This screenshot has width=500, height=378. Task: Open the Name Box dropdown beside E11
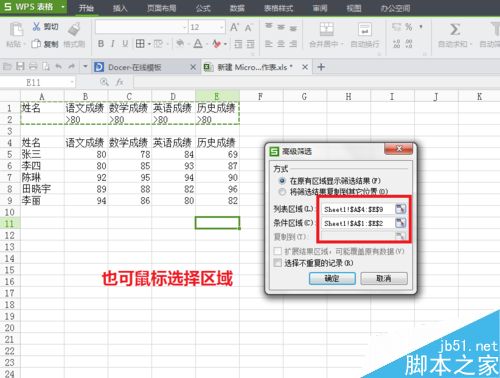71,82
